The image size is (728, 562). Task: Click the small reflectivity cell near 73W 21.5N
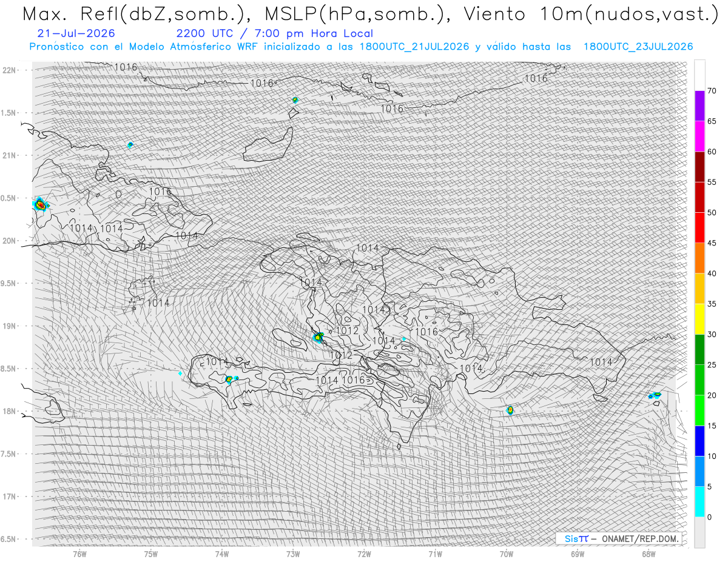[295, 99]
